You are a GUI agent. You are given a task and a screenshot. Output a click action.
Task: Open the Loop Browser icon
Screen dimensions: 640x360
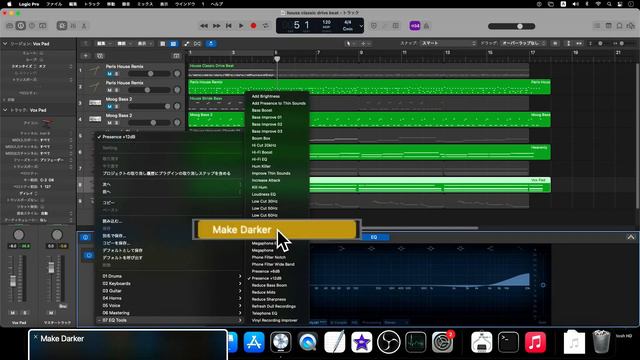point(619,26)
